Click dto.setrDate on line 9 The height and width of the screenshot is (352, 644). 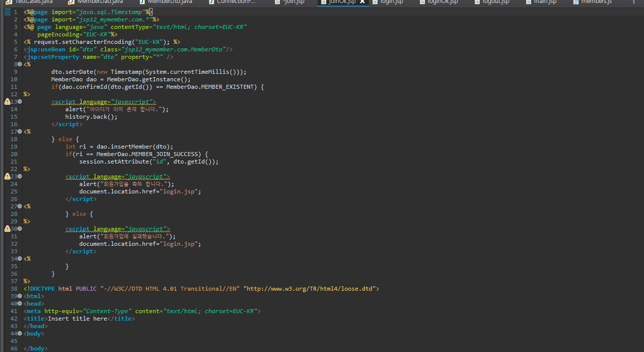tap(72, 72)
